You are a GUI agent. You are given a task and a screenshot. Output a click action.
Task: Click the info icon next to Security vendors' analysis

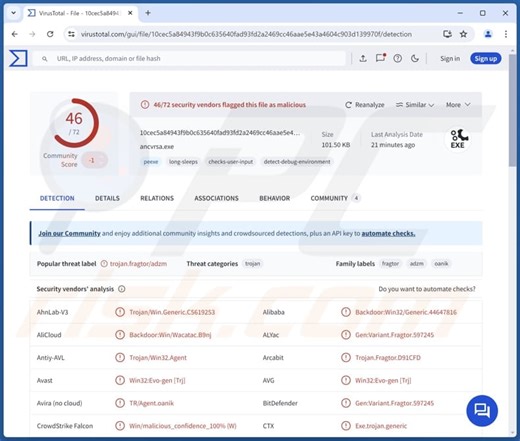[x=122, y=289]
